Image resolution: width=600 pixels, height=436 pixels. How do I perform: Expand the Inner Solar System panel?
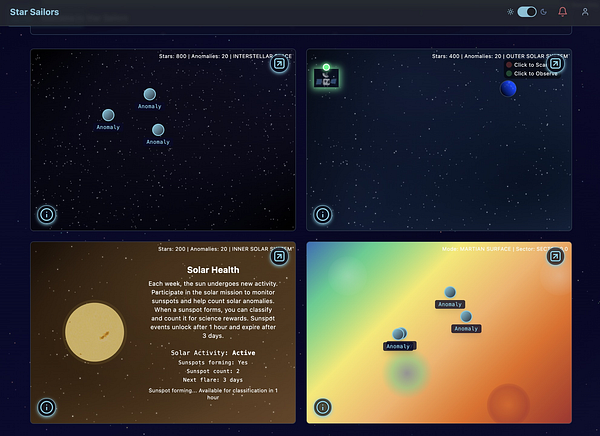(x=279, y=256)
